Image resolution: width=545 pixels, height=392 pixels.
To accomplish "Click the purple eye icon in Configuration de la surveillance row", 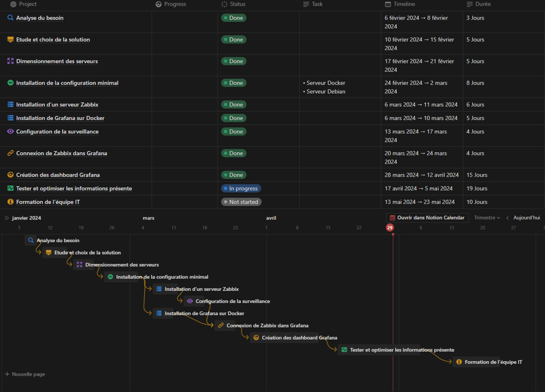I will click(x=10, y=131).
